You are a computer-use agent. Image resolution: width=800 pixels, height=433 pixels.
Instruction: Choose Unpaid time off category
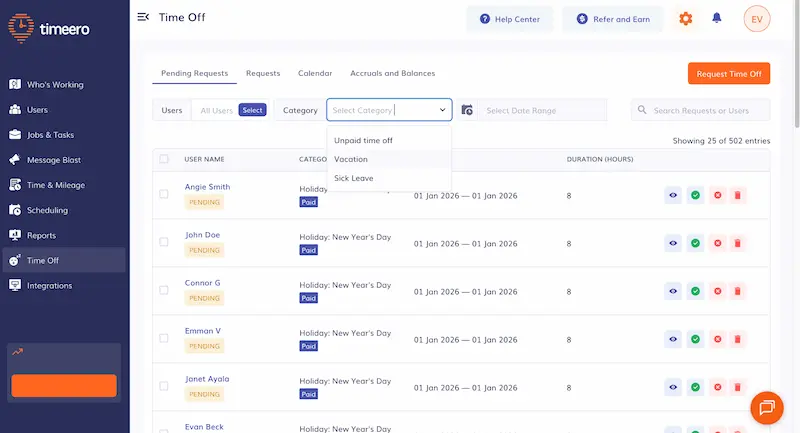pos(389,140)
